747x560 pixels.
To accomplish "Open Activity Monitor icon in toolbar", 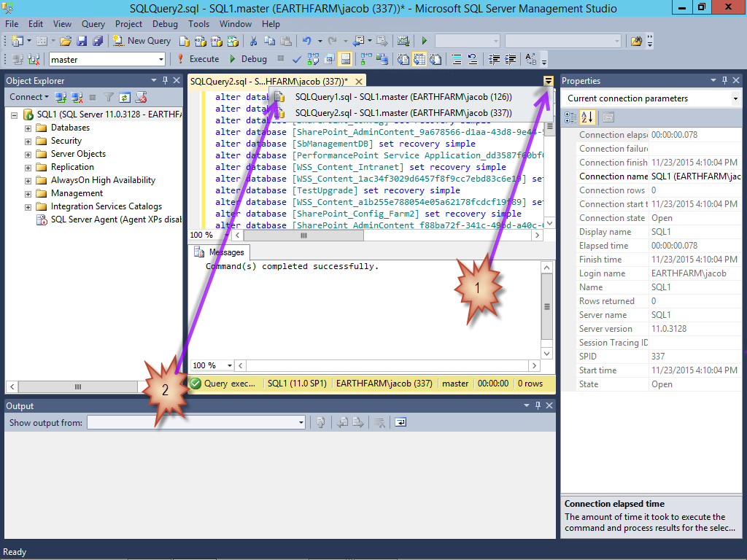I will point(403,41).
